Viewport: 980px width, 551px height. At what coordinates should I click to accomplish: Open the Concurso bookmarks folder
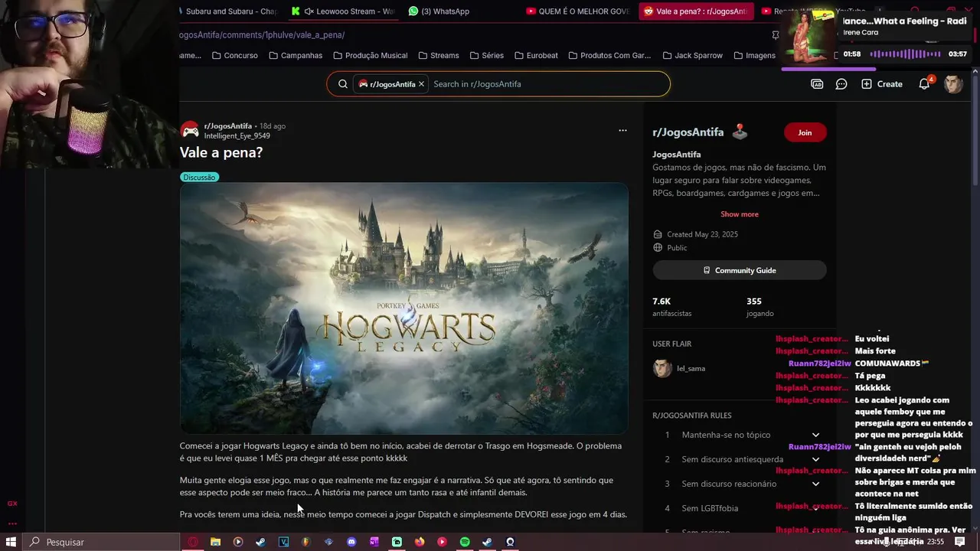coord(234,56)
